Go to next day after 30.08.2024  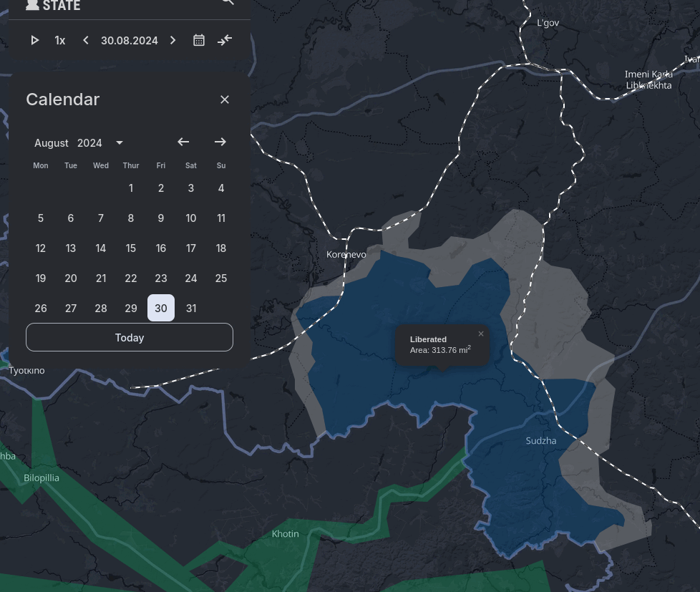pos(172,41)
